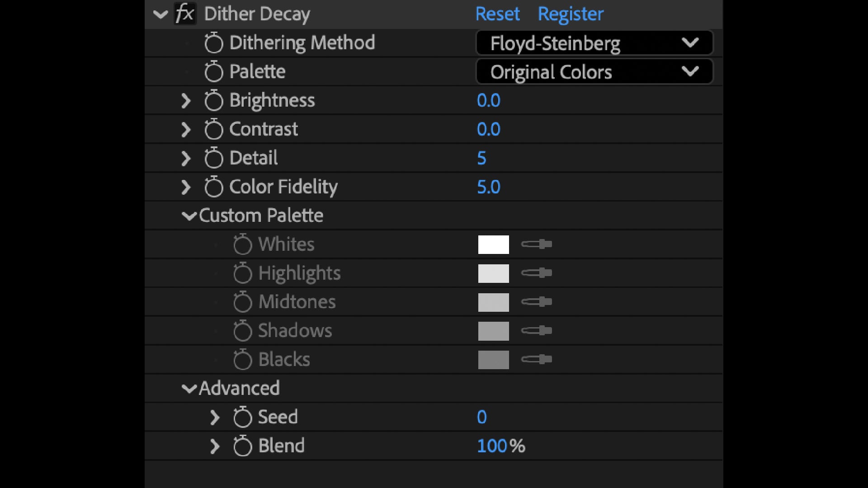868x488 pixels.
Task: Open the Highlights color swatch
Action: (x=493, y=273)
